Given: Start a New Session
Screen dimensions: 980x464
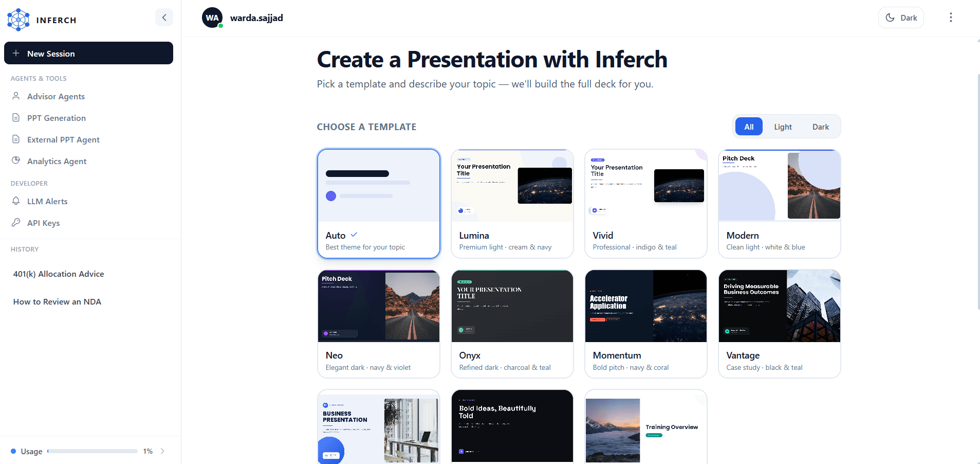Looking at the screenshot, I should (88, 53).
